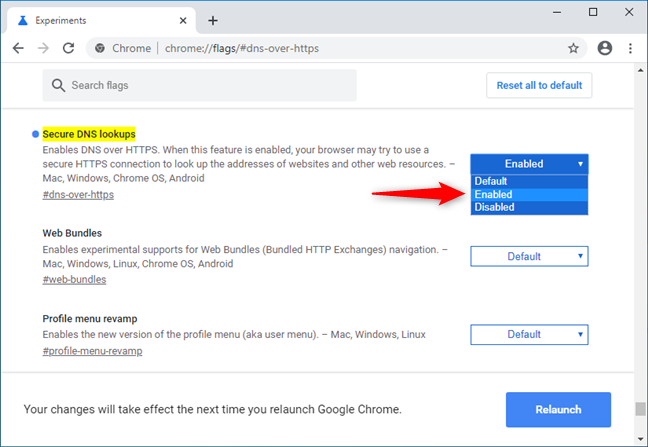Click the Secure DNS lookups heading
Image resolution: width=648 pixels, height=447 pixels.
[89, 134]
